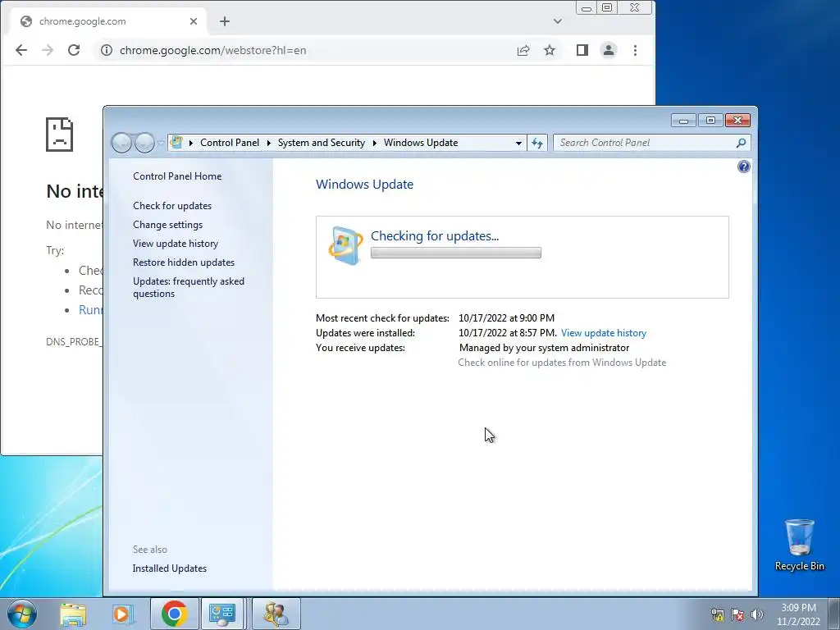The width and height of the screenshot is (840, 630).
Task: Minimize the Windows Update window
Action: [x=683, y=121]
